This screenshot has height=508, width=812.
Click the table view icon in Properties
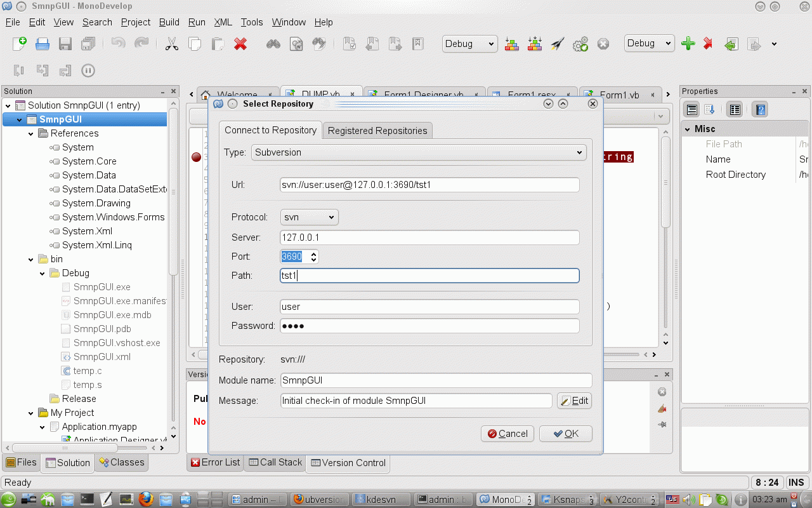(735, 109)
